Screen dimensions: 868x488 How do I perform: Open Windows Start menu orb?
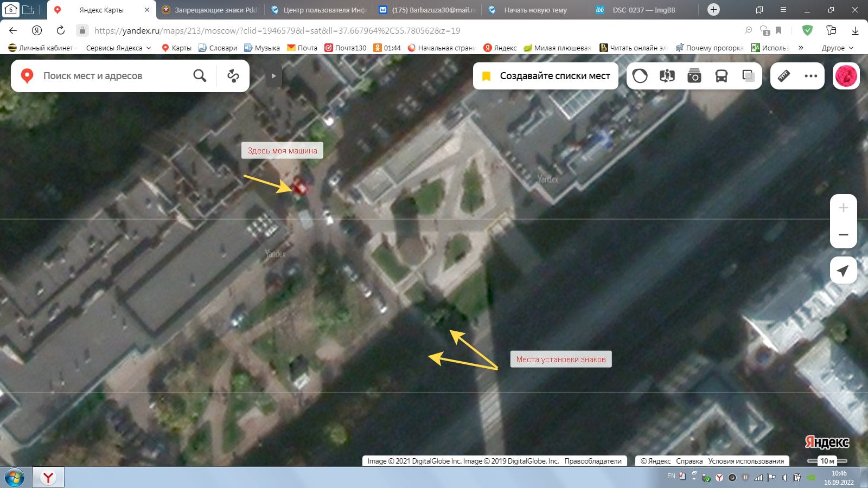point(15,478)
